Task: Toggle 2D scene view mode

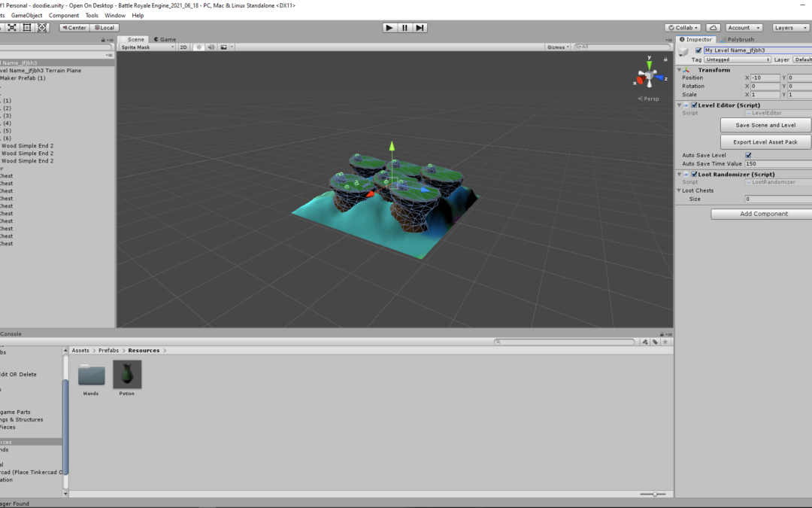Action: tap(183, 47)
